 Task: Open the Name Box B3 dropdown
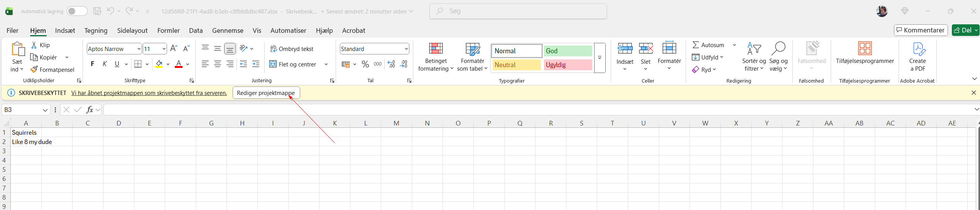coord(45,110)
